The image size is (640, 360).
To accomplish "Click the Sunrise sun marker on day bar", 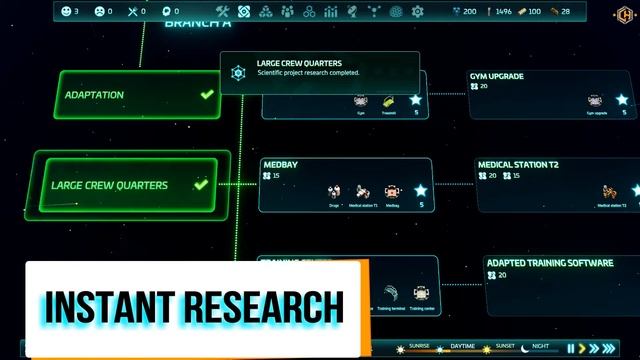I will point(400,349).
